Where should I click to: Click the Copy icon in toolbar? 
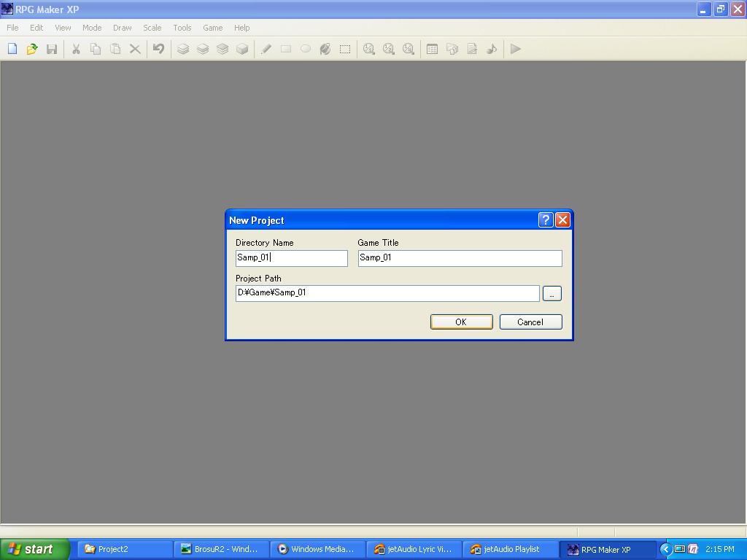click(96, 49)
